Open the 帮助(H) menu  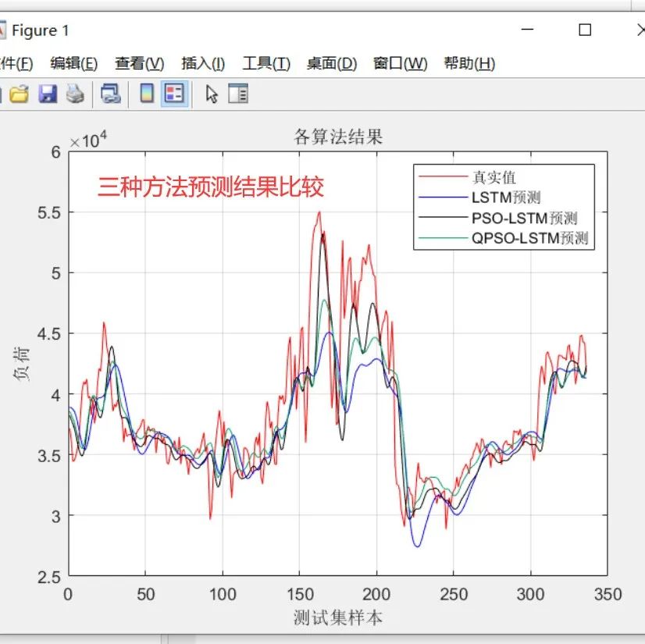click(469, 64)
